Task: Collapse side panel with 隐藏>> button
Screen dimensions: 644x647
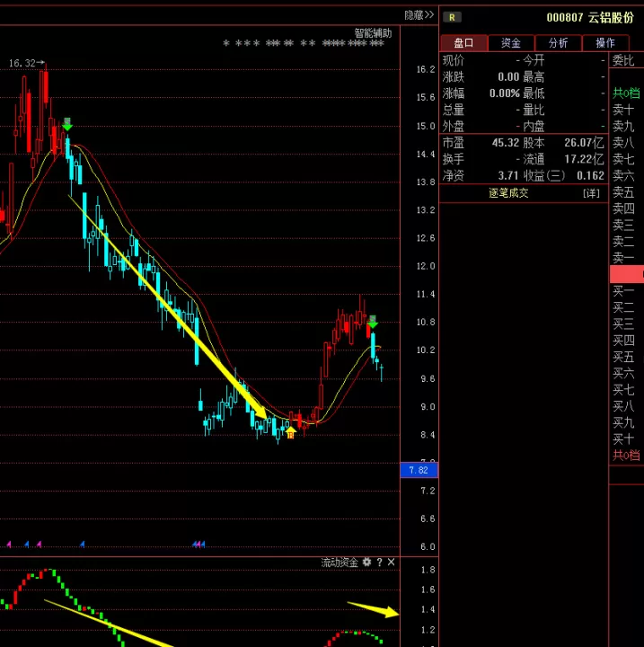Action: coord(419,15)
